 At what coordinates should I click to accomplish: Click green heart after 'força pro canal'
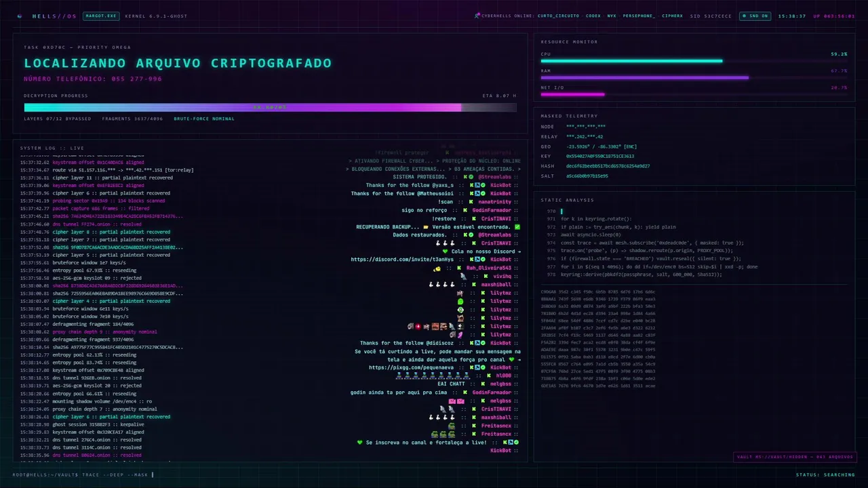[511, 359]
